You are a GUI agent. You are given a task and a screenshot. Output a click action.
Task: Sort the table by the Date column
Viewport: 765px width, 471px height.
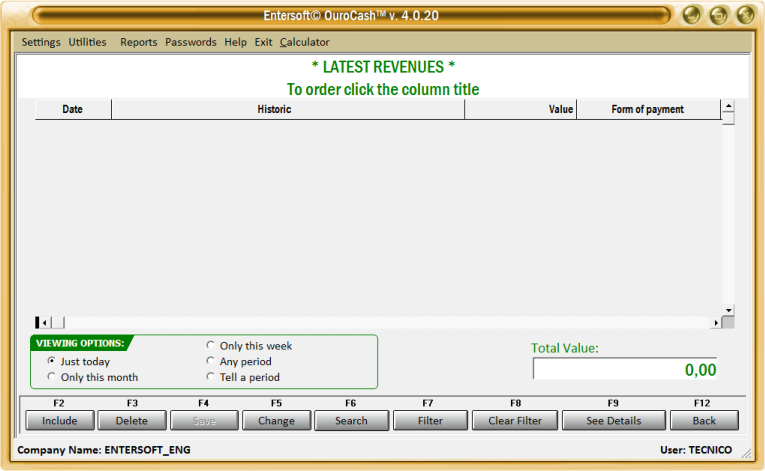73,109
